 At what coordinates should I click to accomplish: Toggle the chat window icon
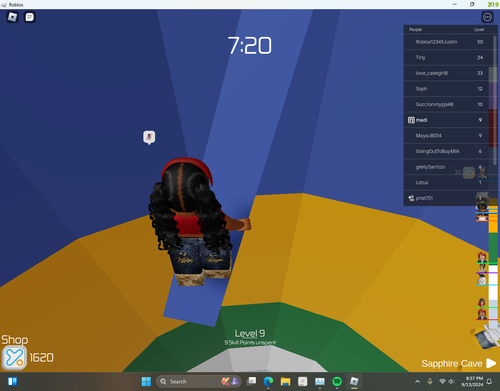(30, 17)
